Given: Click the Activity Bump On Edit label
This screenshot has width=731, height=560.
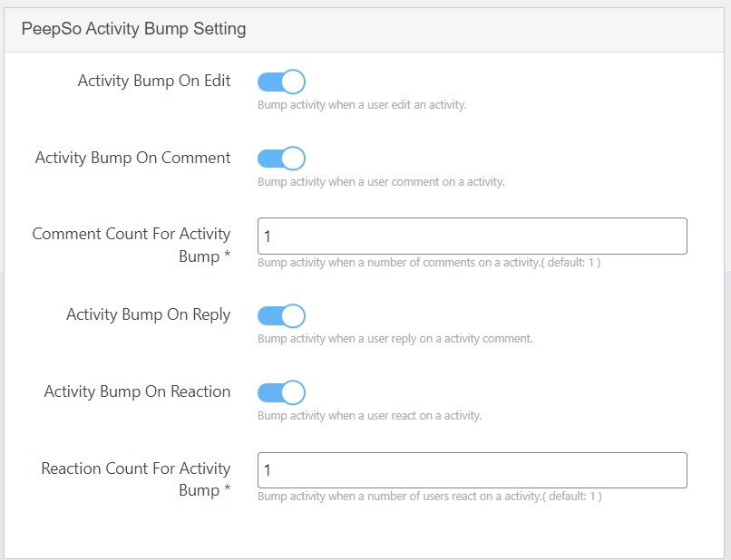Looking at the screenshot, I should click(152, 81).
